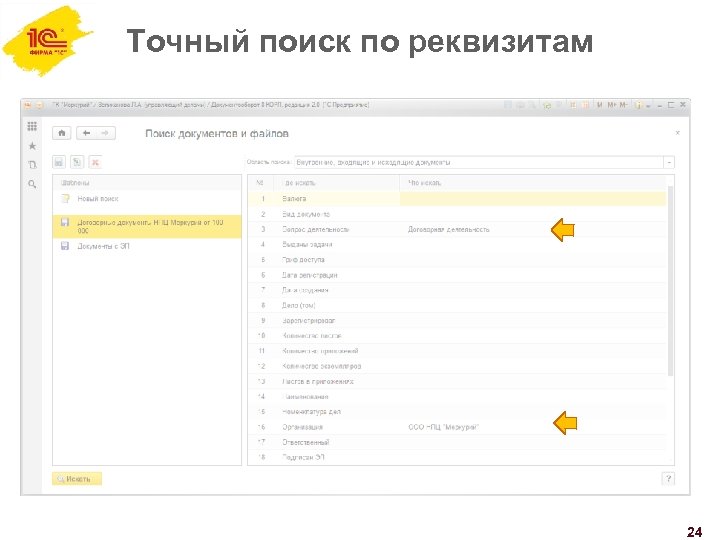
Task: Click the note icon next to Новый поиск
Action: tap(66, 198)
